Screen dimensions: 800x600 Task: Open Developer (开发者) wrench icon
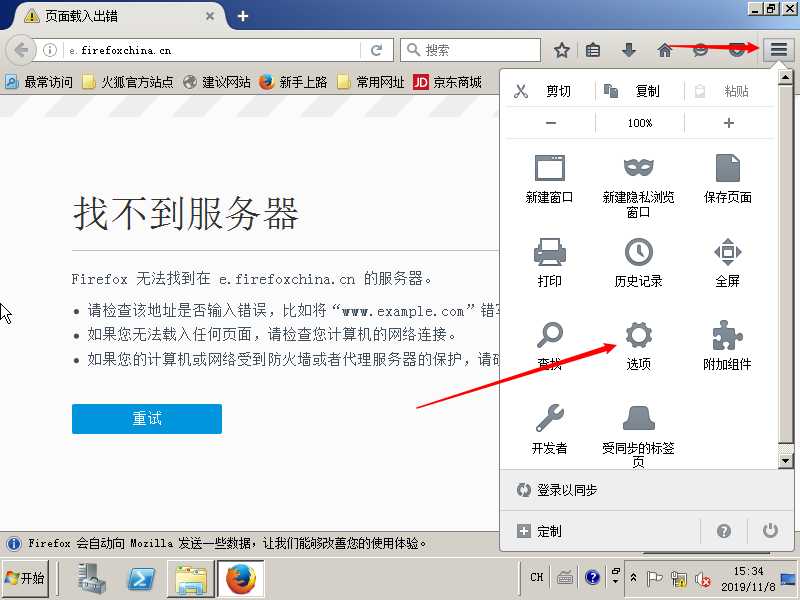pyautogui.click(x=549, y=418)
